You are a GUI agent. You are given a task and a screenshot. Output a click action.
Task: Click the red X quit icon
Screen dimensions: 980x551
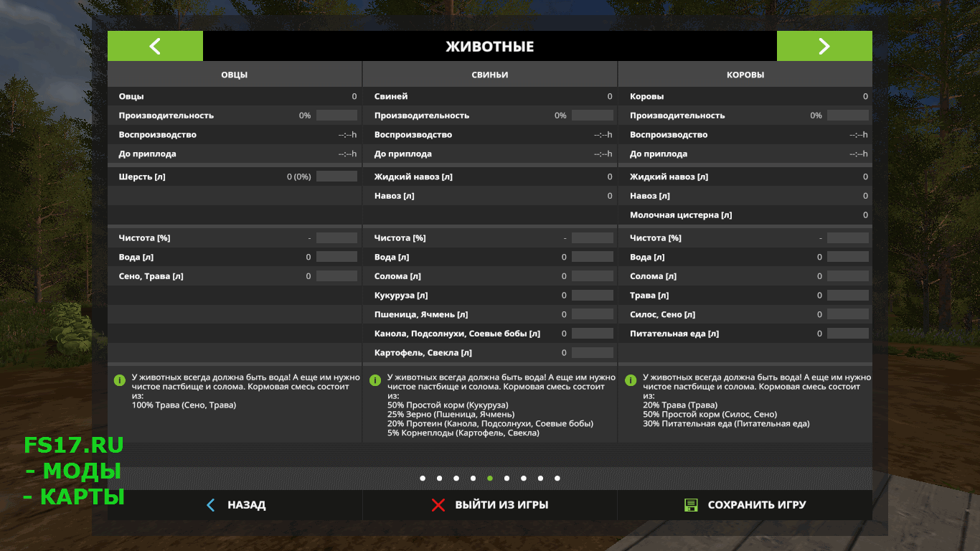click(438, 505)
